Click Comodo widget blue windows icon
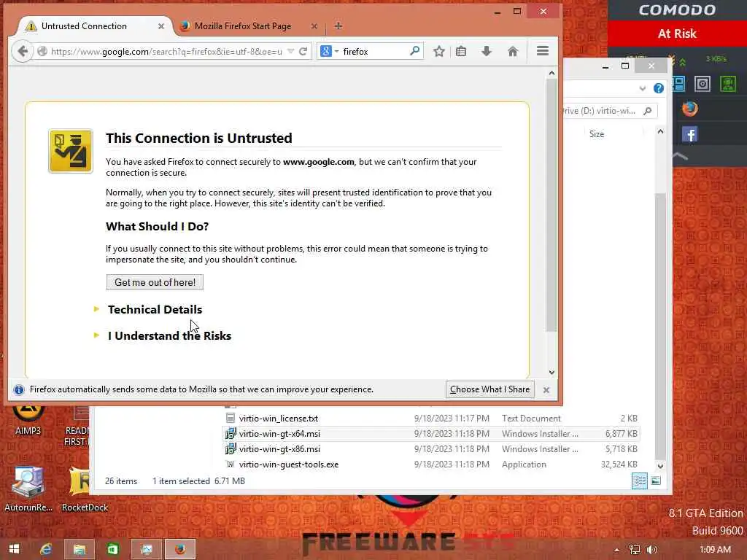747x560 pixels. tap(679, 84)
